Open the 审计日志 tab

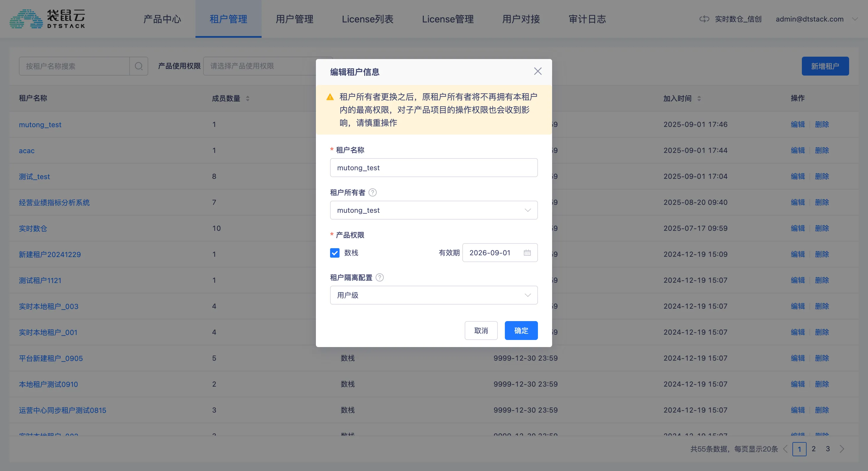(x=587, y=19)
